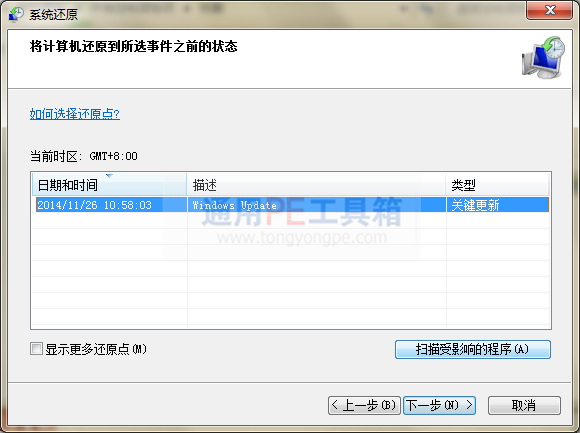Click the 系统还原 window title text
Viewport: 580px width, 433px height.
[x=54, y=14]
